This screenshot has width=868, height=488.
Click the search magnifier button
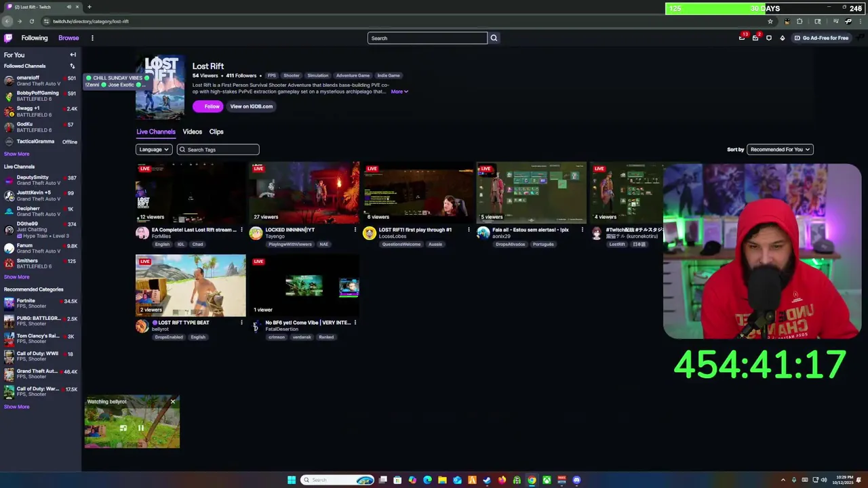pos(494,38)
